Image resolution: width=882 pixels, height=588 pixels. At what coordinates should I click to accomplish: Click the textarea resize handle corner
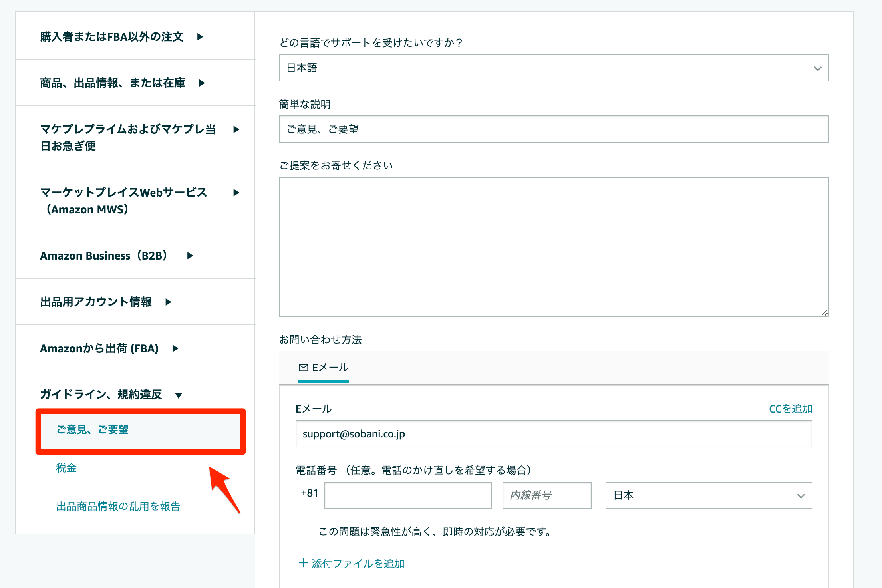pos(825,312)
